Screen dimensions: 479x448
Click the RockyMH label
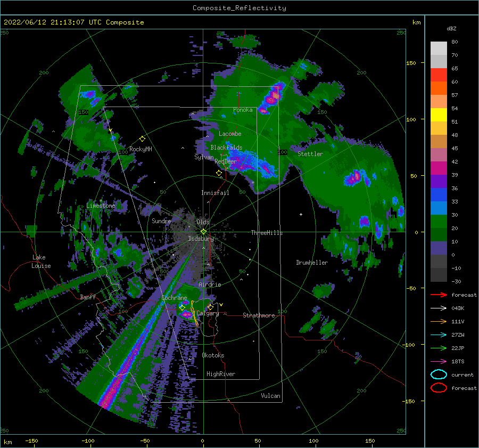141,149
